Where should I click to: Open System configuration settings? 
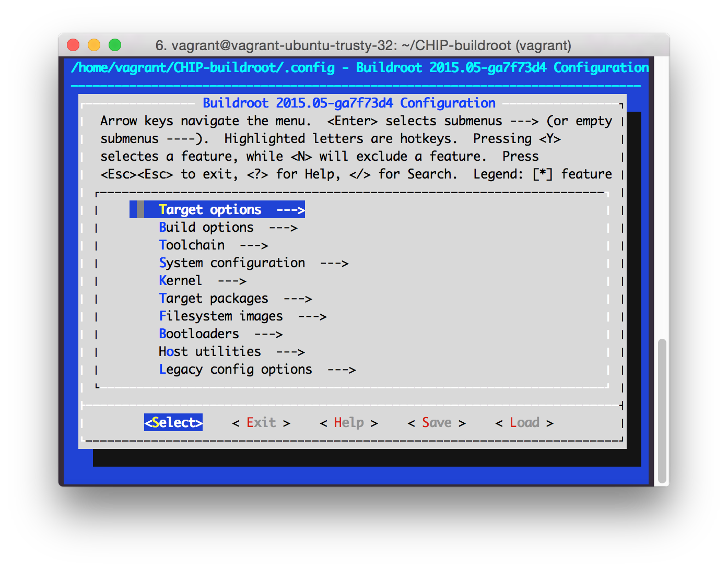232,263
